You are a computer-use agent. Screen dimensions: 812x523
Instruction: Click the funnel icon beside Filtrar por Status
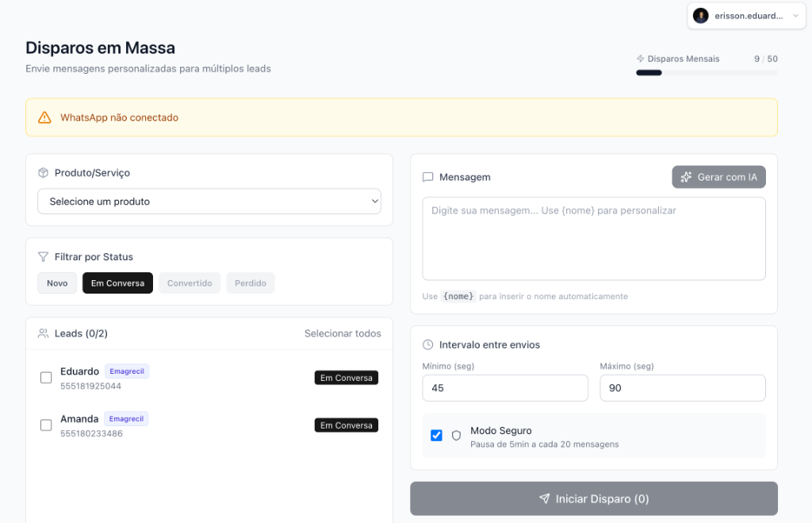click(43, 257)
